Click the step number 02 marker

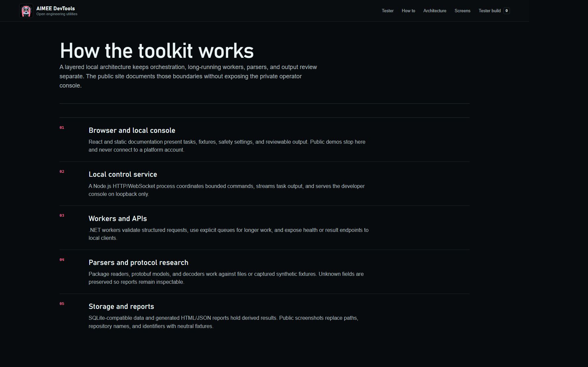tap(62, 171)
